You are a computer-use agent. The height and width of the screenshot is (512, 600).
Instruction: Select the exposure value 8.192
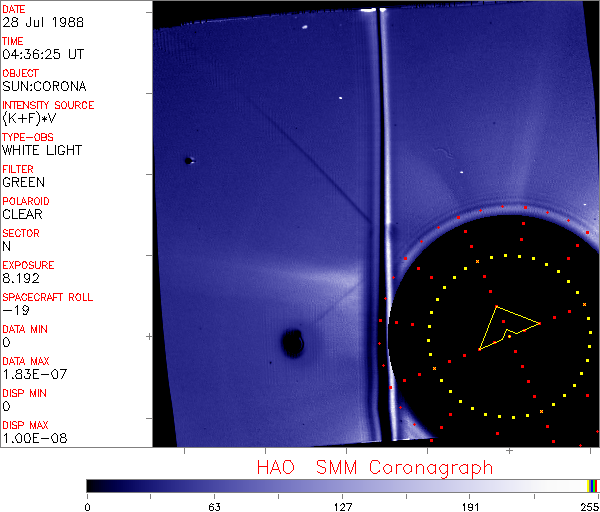click(x=21, y=278)
